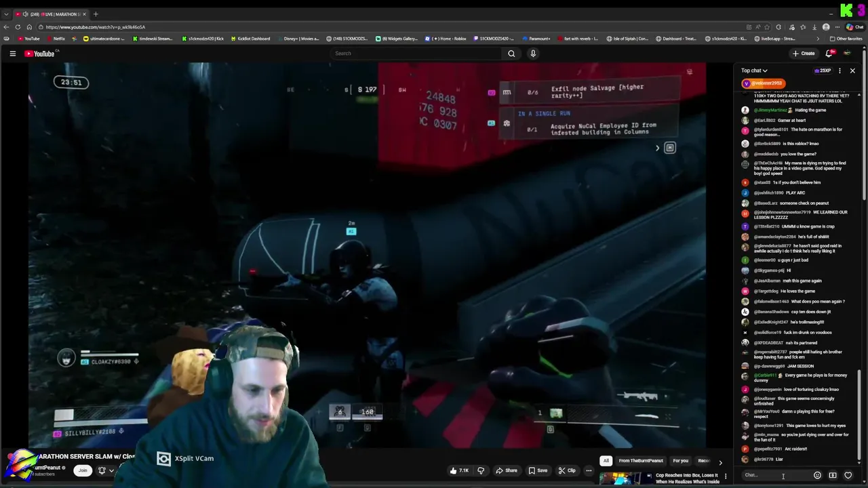
Task: Click the Save button under the video
Action: click(538, 470)
